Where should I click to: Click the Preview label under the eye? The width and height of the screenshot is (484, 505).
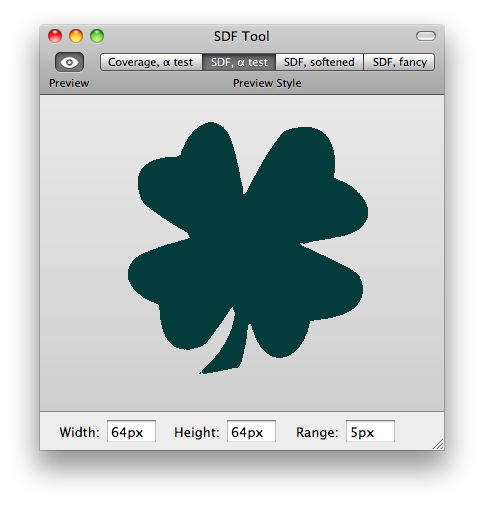point(69,83)
